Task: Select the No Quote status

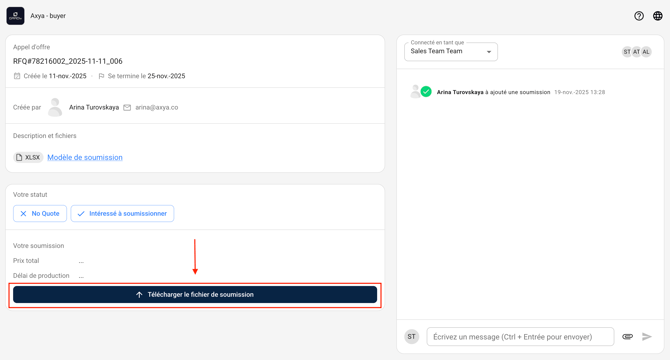Action: (x=40, y=214)
